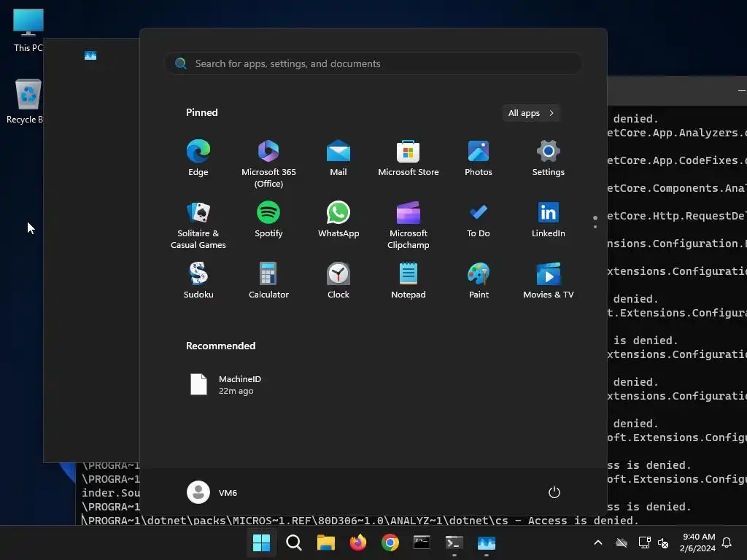Show hidden system tray icons
The height and width of the screenshot is (560, 747).
pyautogui.click(x=598, y=542)
